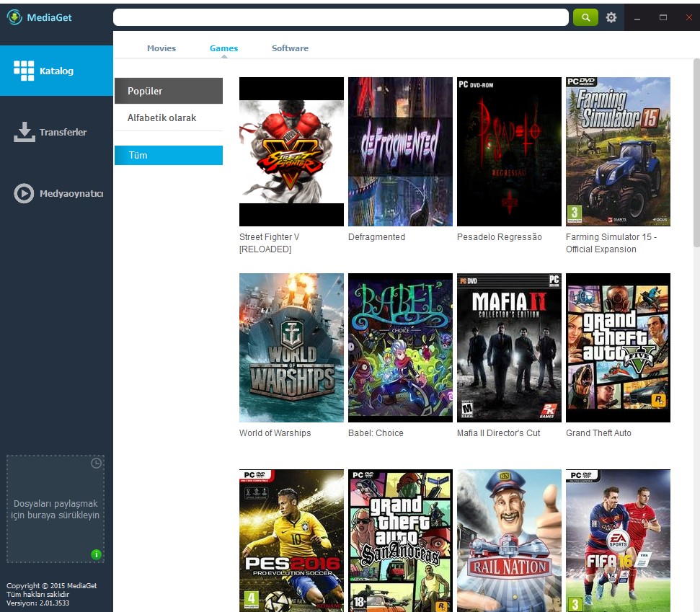The width and height of the screenshot is (700, 612).
Task: Open the Rail Nation cover
Action: point(510,541)
